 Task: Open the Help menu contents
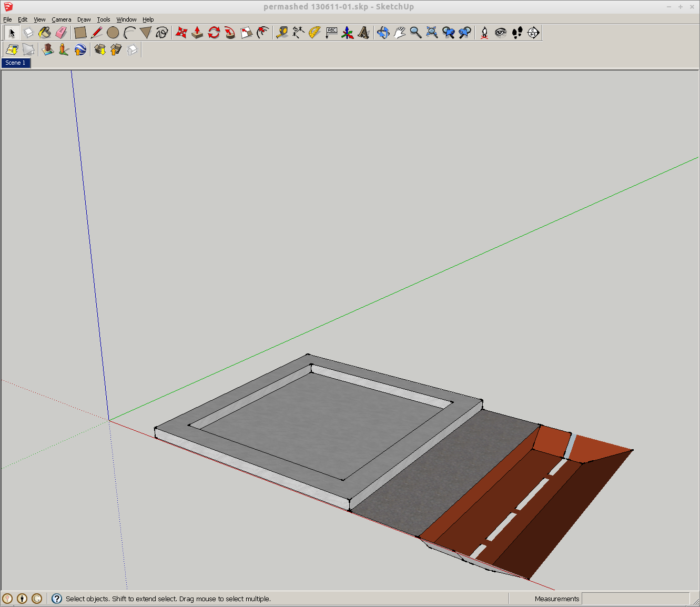click(x=148, y=19)
